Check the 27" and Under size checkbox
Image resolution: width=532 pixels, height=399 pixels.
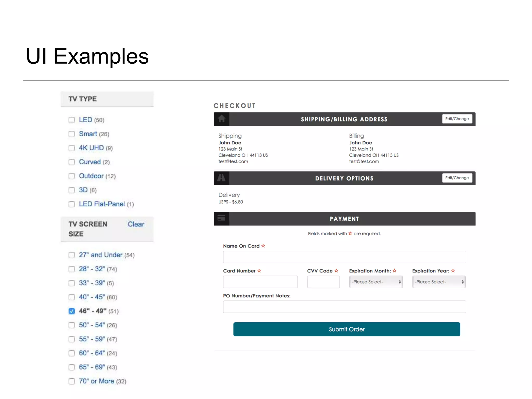[72, 255]
